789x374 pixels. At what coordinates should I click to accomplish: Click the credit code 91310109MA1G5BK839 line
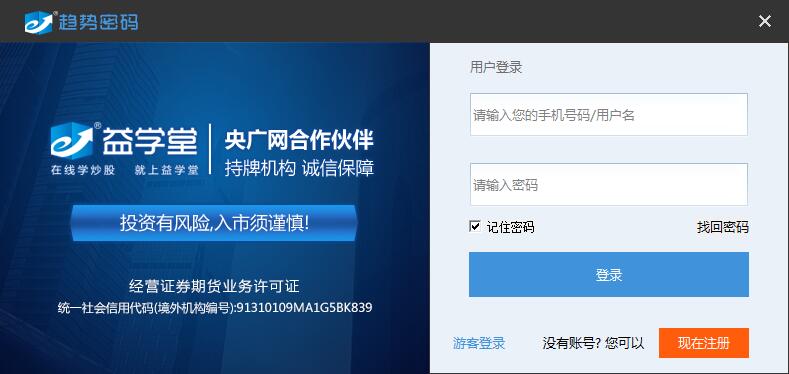pyautogui.click(x=215, y=308)
